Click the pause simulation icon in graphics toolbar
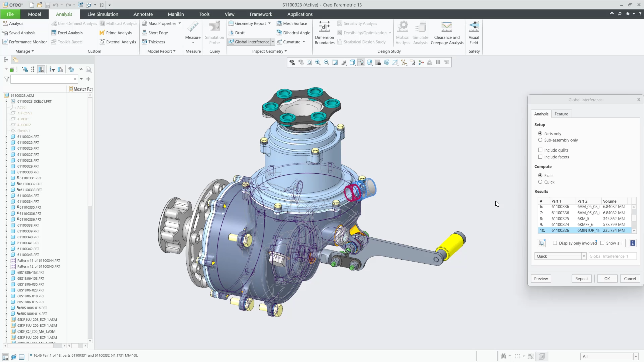Viewport: 644px width, 362px height. [x=438, y=62]
